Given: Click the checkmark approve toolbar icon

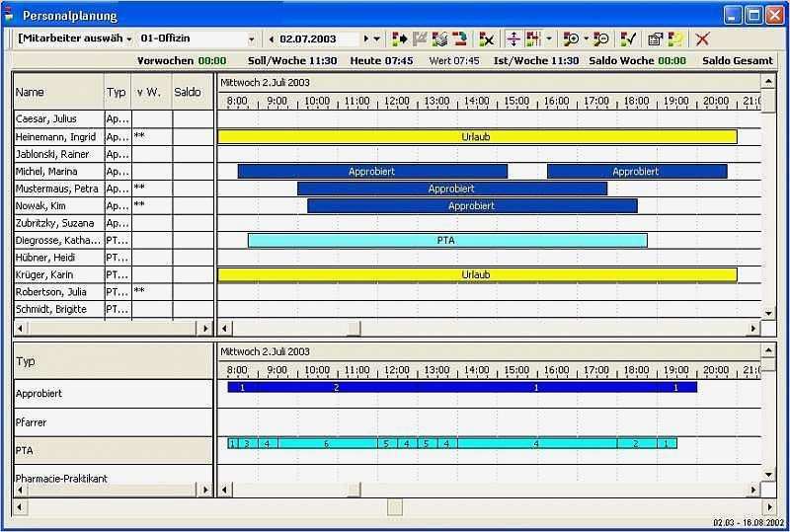Looking at the screenshot, I should click(627, 39).
